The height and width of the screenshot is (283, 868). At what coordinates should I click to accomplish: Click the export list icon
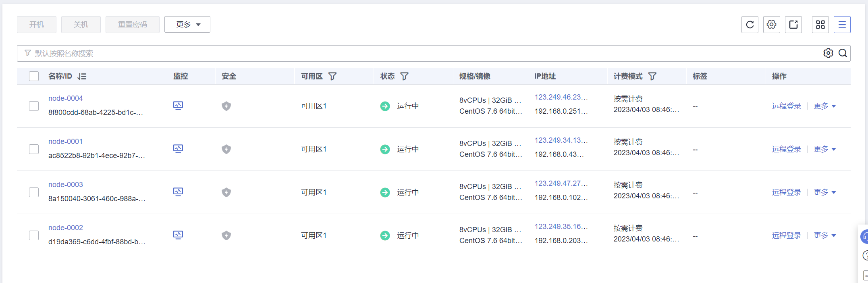(x=793, y=25)
